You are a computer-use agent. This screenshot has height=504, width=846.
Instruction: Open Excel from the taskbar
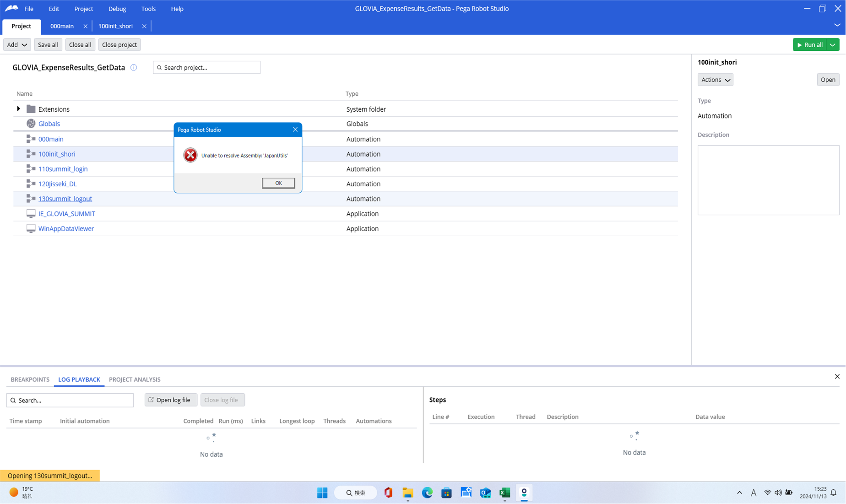[504, 493]
